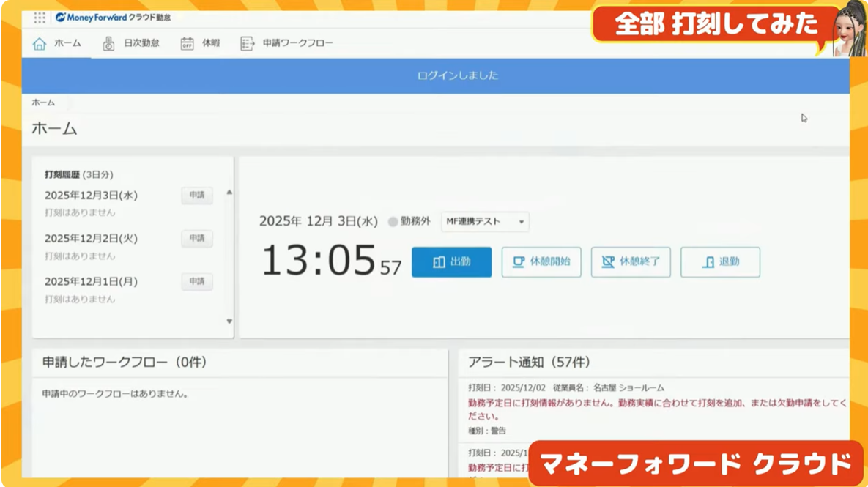Click the 休暇 calendar icon
Image resolution: width=868 pixels, height=487 pixels.
187,43
